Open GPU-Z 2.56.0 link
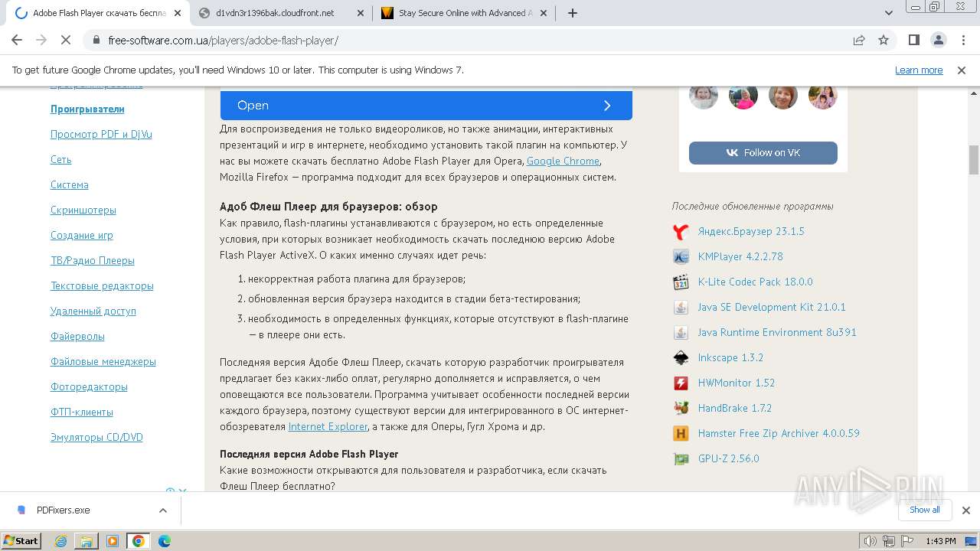980x551 pixels. click(x=729, y=458)
